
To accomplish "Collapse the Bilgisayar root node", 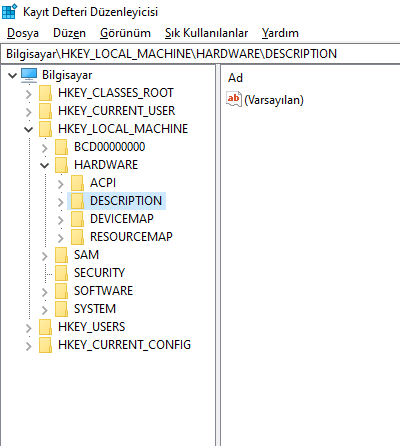I will click(12, 75).
